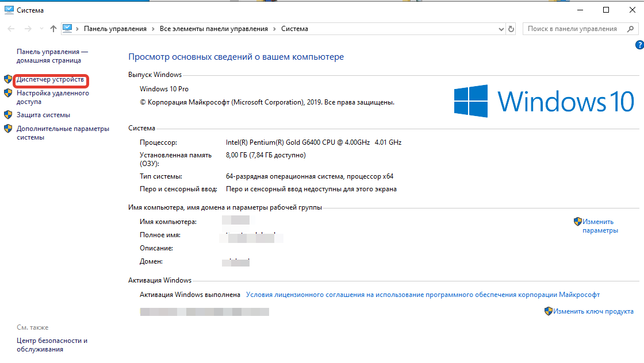Screen dimensions: 644x363
Task: Click Изменить ключ продукта link
Action: pos(593,311)
